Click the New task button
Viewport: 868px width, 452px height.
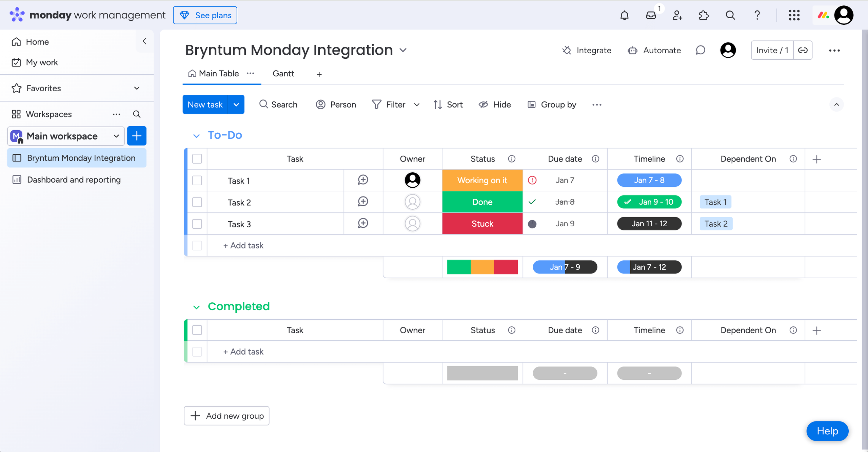coord(205,105)
